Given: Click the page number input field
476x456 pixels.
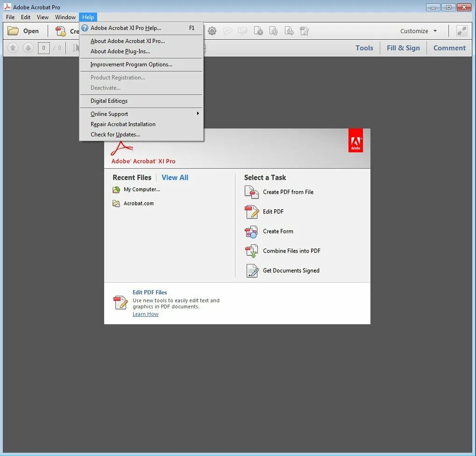Looking at the screenshot, I should tap(44, 48).
